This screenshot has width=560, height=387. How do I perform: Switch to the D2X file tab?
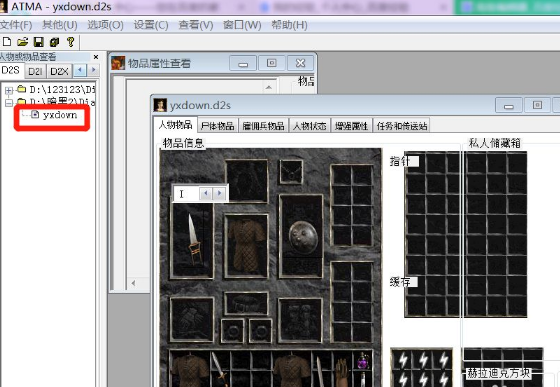59,71
